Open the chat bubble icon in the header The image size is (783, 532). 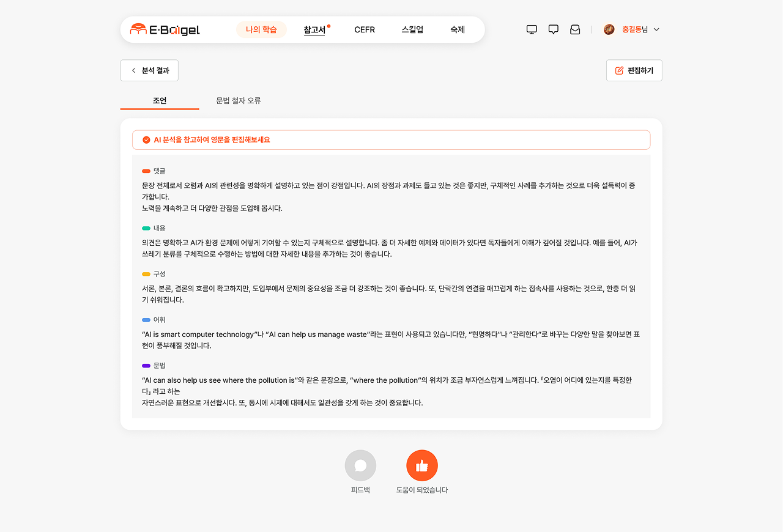coord(553,29)
